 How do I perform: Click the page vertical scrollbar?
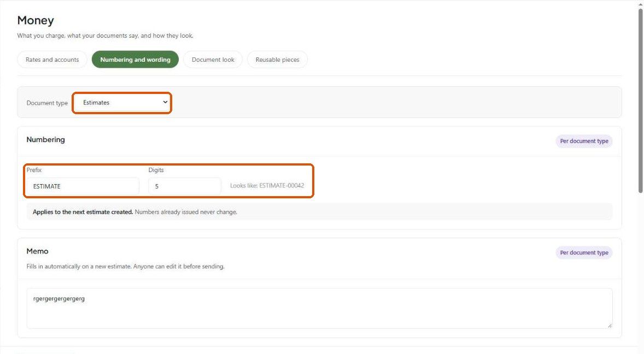(640, 101)
